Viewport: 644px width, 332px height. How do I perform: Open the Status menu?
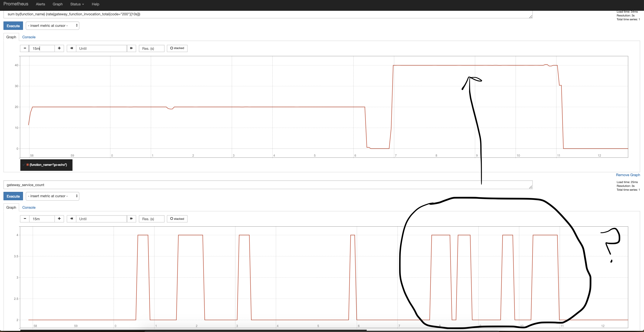pyautogui.click(x=77, y=4)
